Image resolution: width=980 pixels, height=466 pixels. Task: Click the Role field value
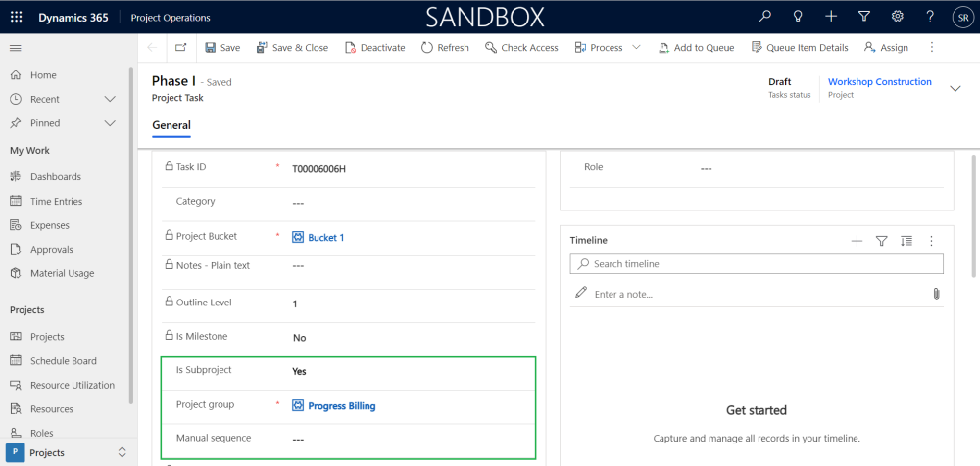tap(707, 169)
